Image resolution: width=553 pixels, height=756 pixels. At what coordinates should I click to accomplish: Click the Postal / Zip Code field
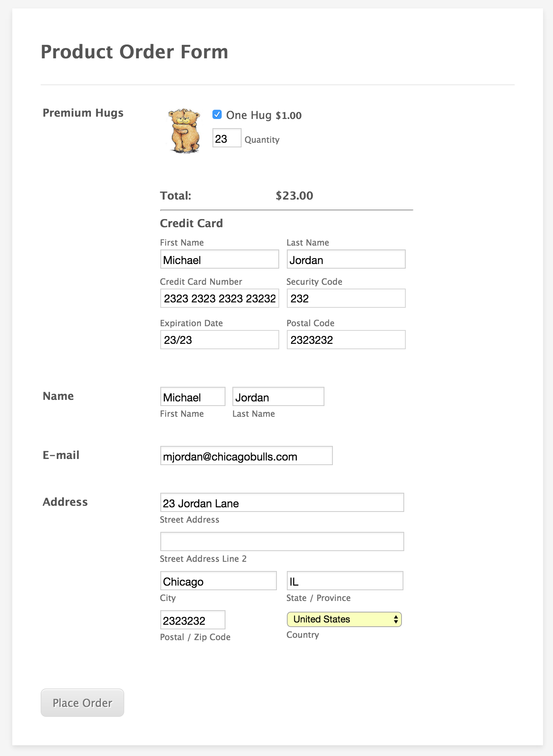193,620
